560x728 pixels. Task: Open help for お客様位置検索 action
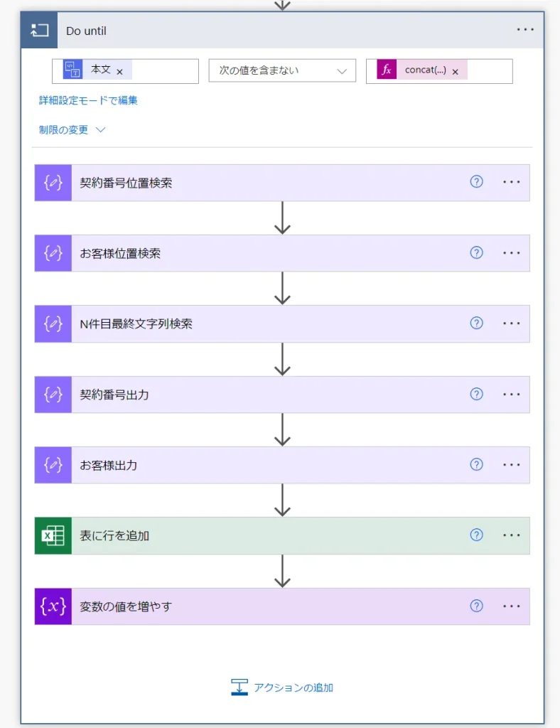click(x=476, y=252)
